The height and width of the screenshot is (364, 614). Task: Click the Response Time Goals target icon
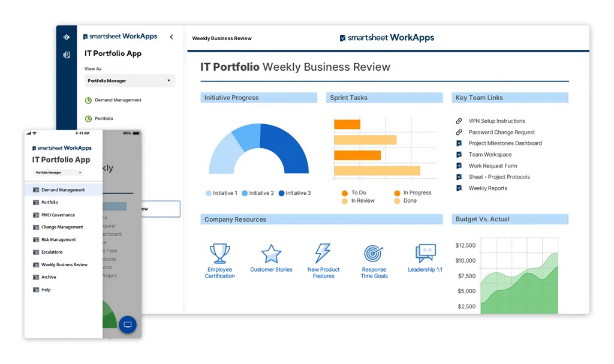click(374, 254)
